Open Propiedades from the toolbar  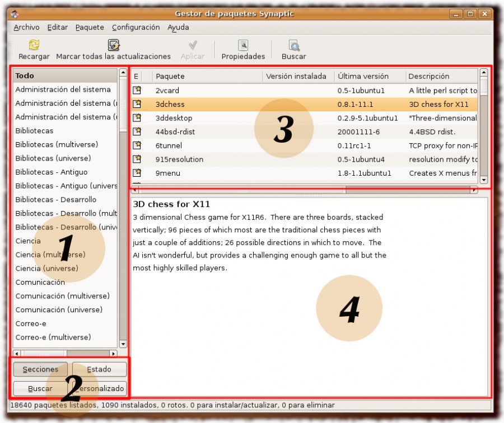[x=243, y=45]
